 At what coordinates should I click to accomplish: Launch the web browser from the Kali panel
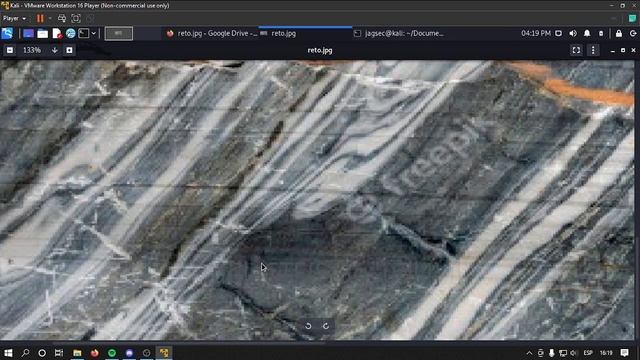click(71, 33)
